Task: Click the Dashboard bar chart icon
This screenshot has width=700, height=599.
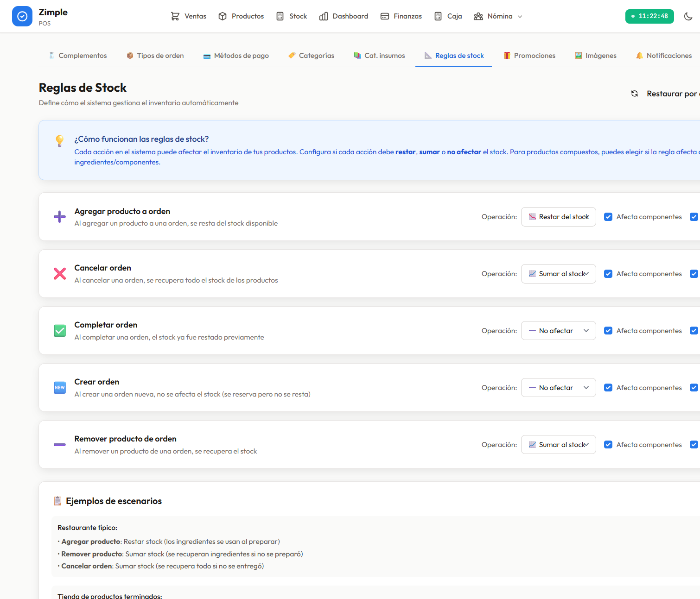Action: tap(324, 16)
